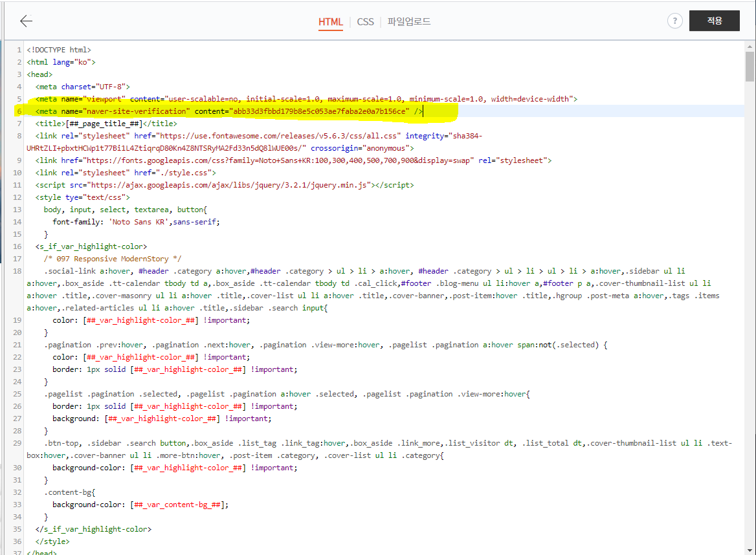Click the <!DOCTYPE html> line
The height and width of the screenshot is (555, 756).
[59, 50]
